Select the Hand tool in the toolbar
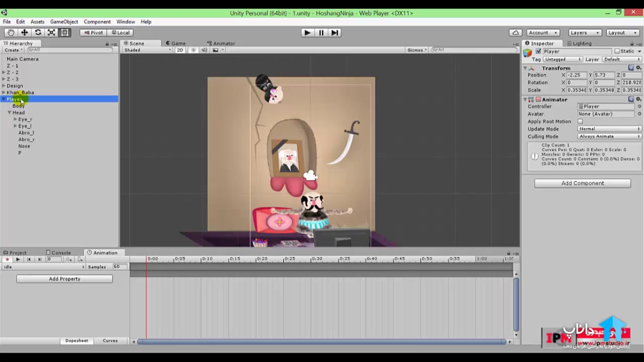The image size is (644, 362). (x=11, y=33)
